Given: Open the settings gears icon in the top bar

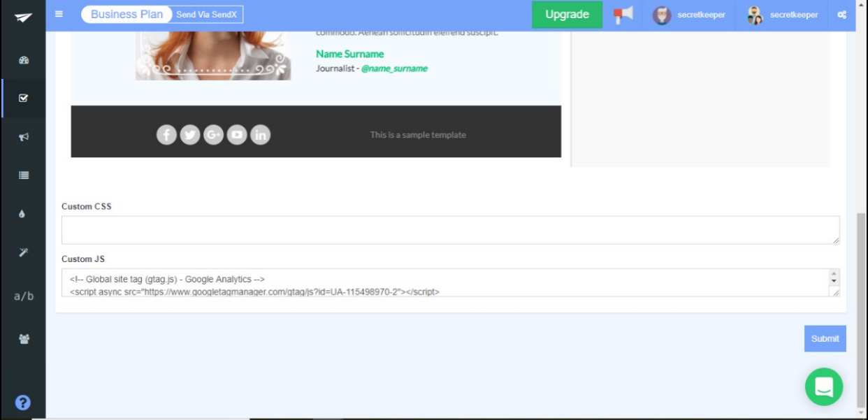Looking at the screenshot, I should point(842,15).
